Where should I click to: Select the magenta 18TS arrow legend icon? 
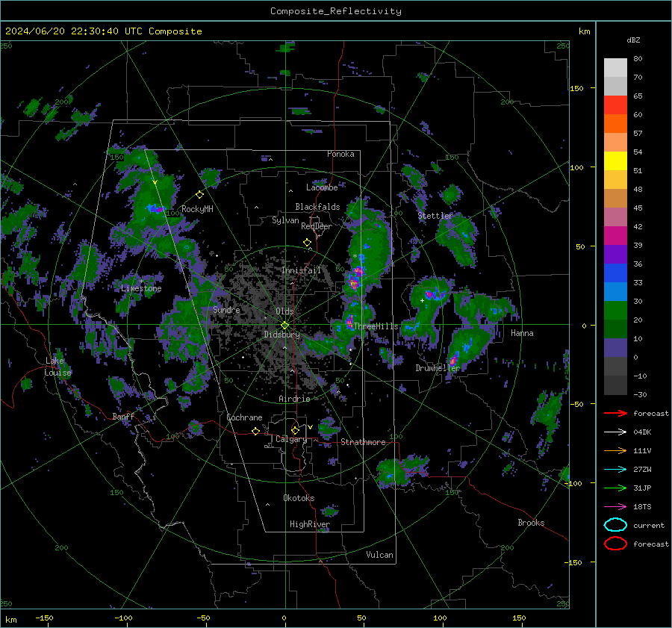pyautogui.click(x=615, y=506)
